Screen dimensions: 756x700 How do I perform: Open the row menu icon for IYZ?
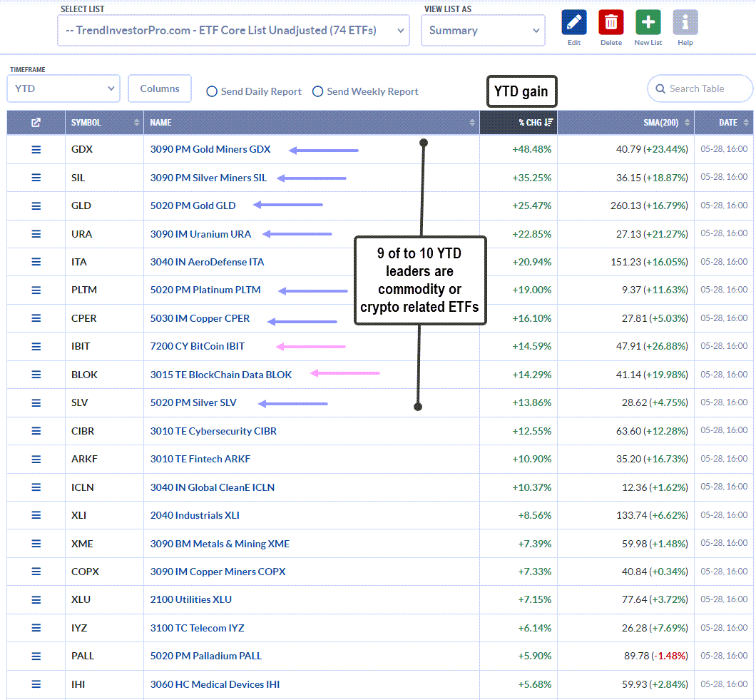(36, 628)
